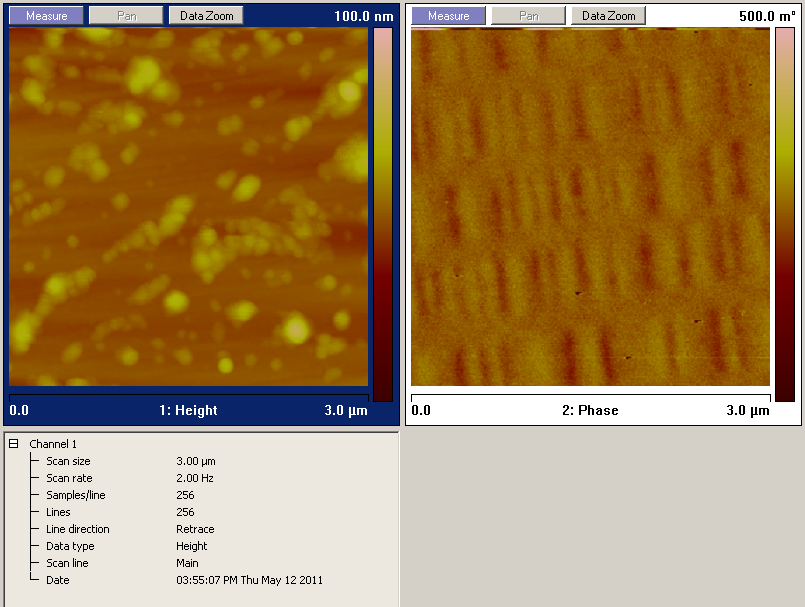
Task: Click the Lines value 256
Action: pos(185,512)
